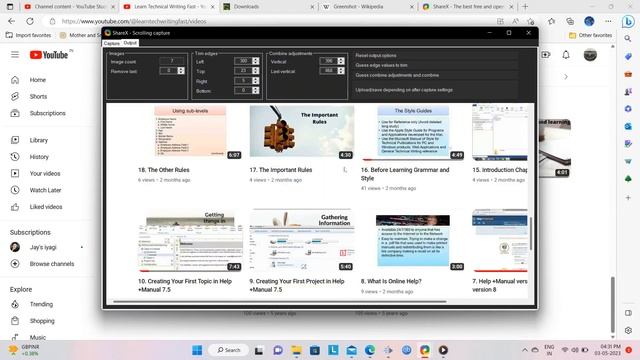Adjust Trim edges Left stepper
The height and width of the screenshot is (360, 640).
[256, 61]
